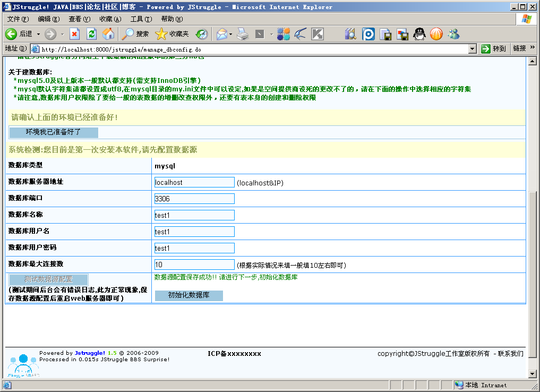Expand the Mail dropdown arrow
This screenshot has height=392, width=540.
(x=231, y=34)
